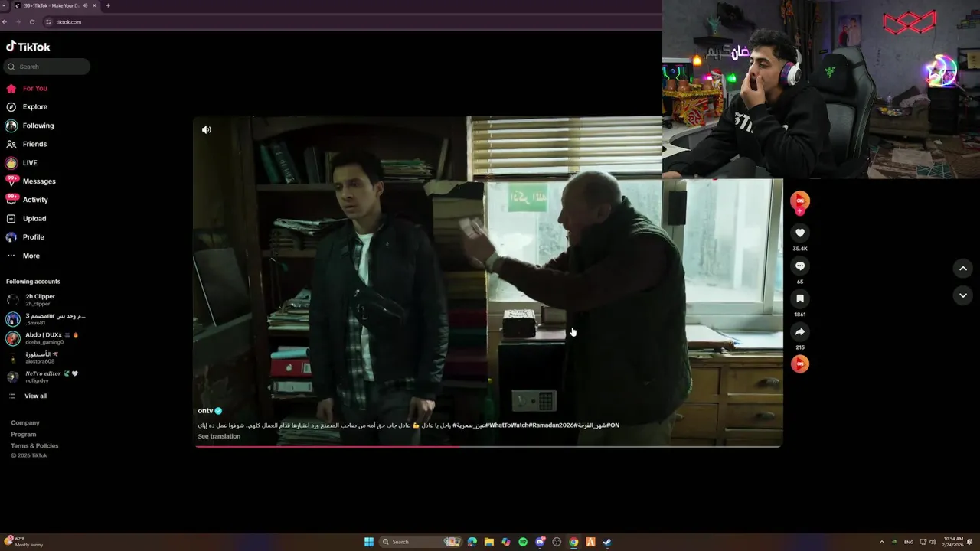Open the Friends page
980x551 pixels.
point(26,144)
